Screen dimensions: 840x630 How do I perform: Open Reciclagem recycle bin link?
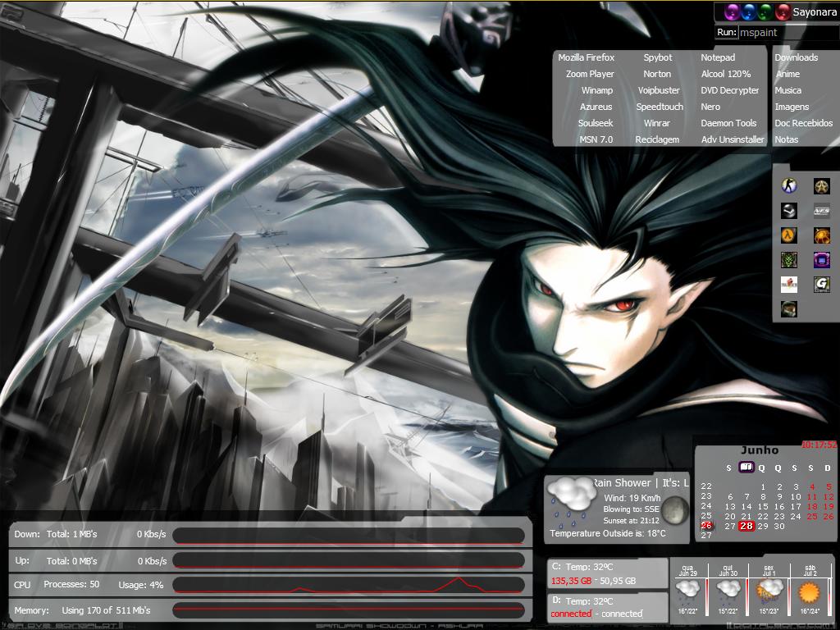click(x=657, y=139)
